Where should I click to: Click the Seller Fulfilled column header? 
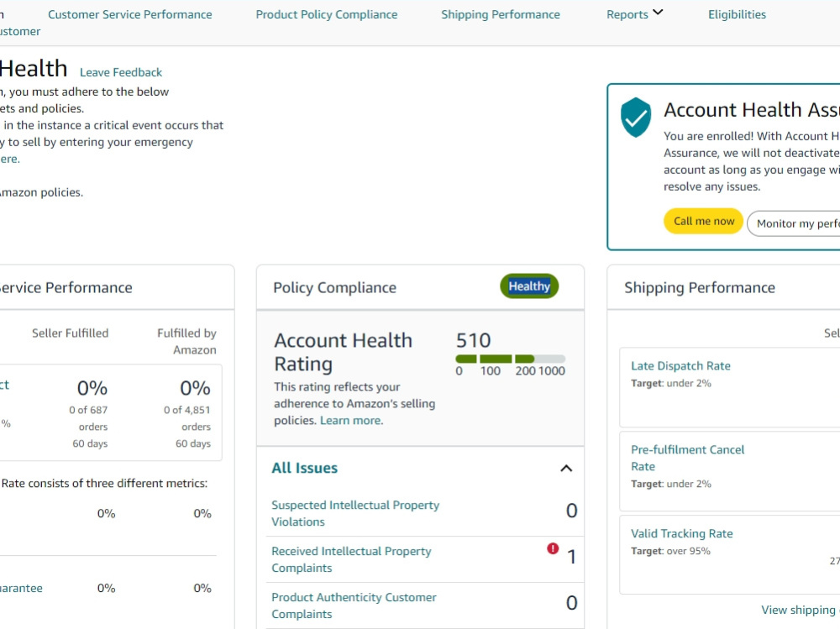(x=71, y=333)
